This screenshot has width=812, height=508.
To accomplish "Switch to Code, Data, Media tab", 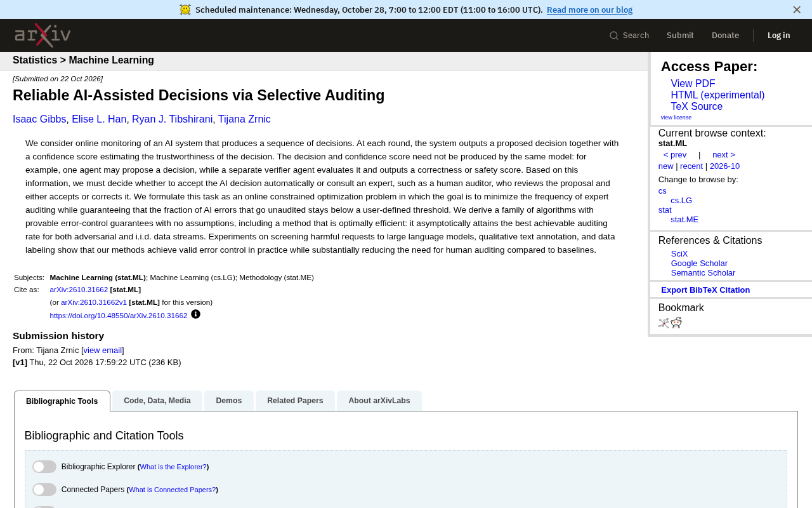I will tap(157, 401).
